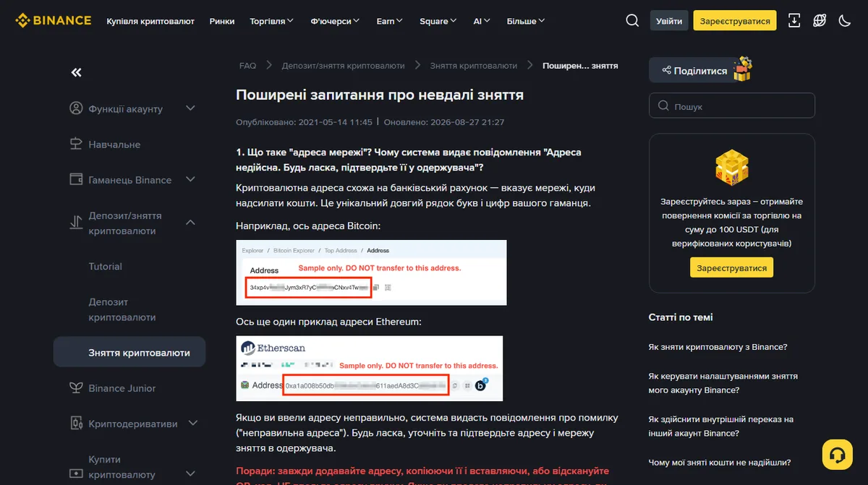
Task: Expand Криптодеривативи section
Action: click(192, 424)
